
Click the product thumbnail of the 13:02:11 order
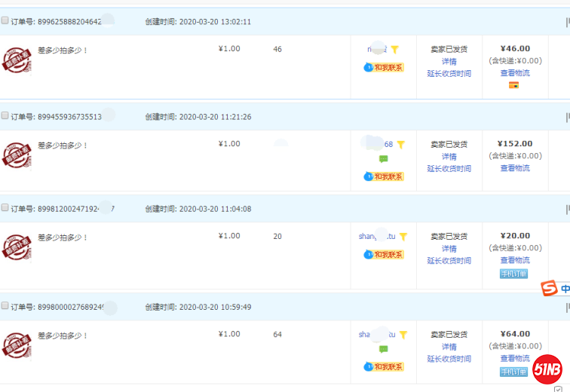[x=17, y=60]
